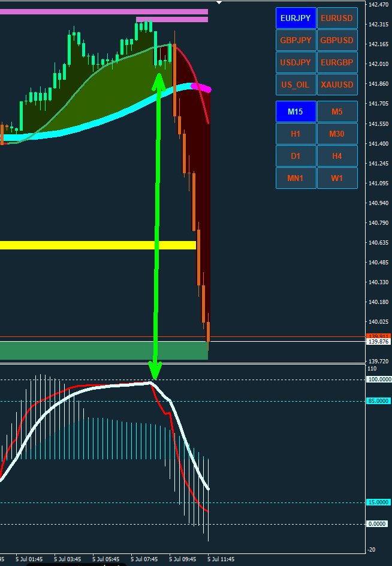
Task: Click the 139.876 bid price label
Action: coord(379,342)
